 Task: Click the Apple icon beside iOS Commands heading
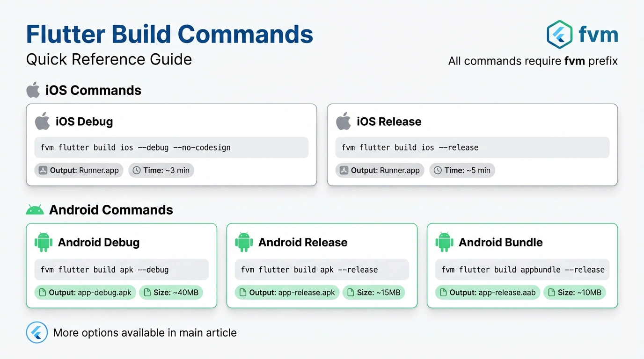(x=33, y=90)
